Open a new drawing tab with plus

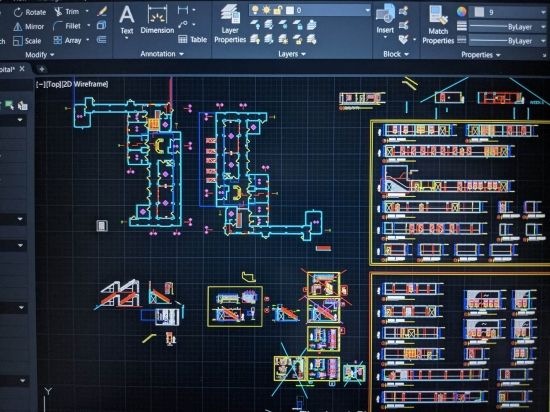[x=42, y=69]
